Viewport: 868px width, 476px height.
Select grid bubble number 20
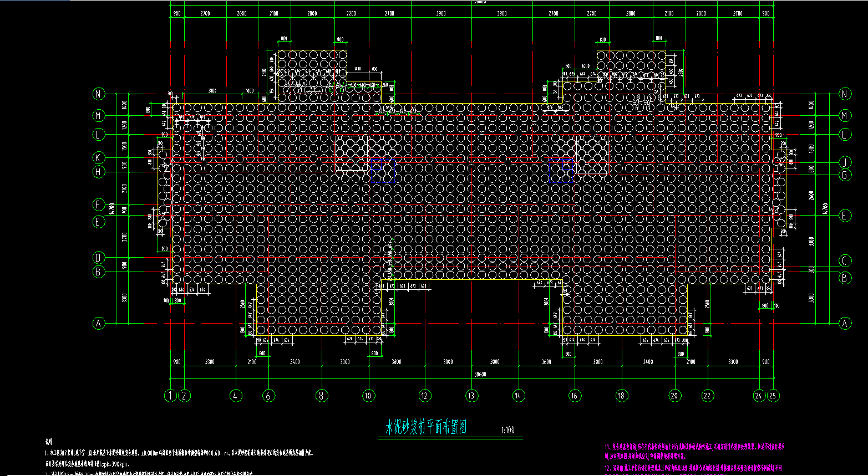tap(674, 396)
